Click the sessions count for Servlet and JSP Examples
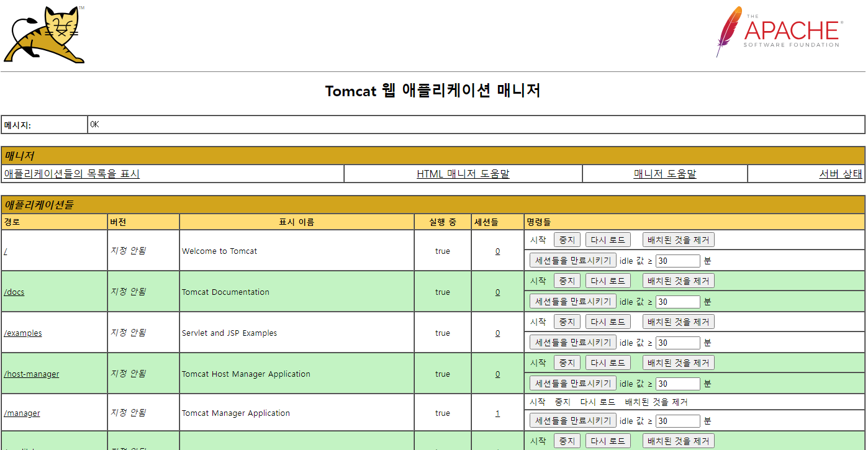Viewport: 868px width, 450px height. pos(497,333)
